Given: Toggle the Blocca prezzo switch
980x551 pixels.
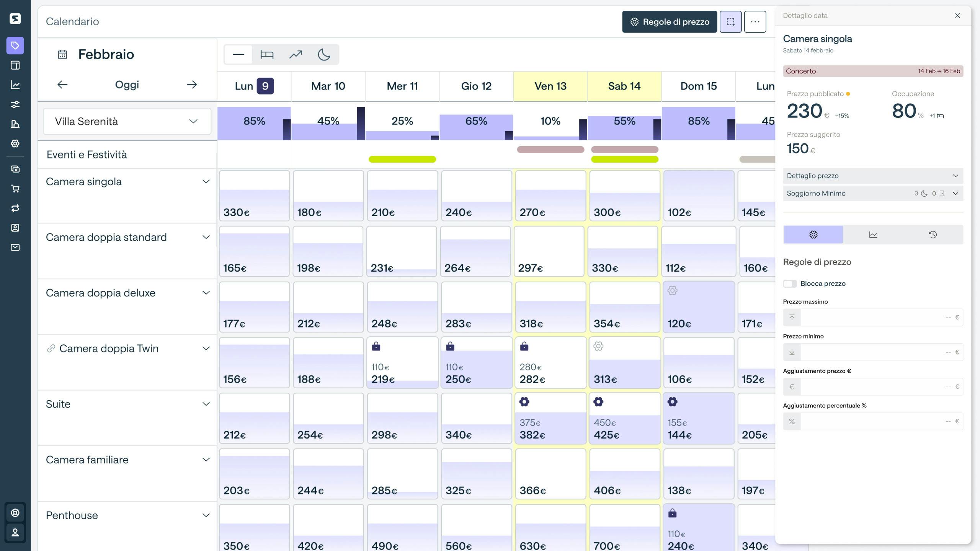Looking at the screenshot, I should pyautogui.click(x=790, y=284).
